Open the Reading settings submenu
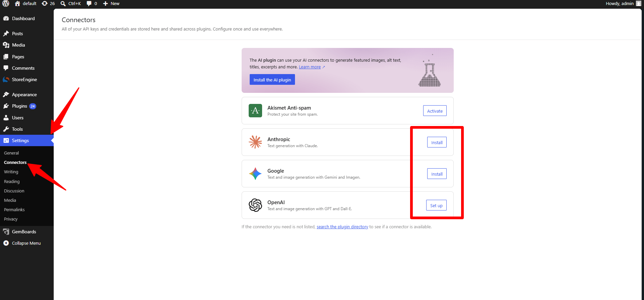 [x=12, y=181]
